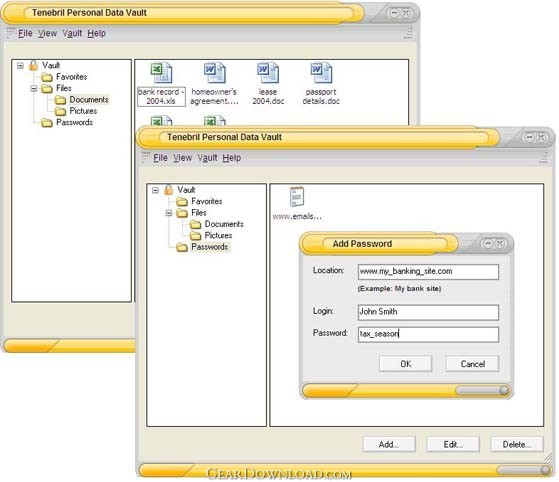Collapse the Files node in front window
Viewport: 559px width, 482px height.
[169, 213]
